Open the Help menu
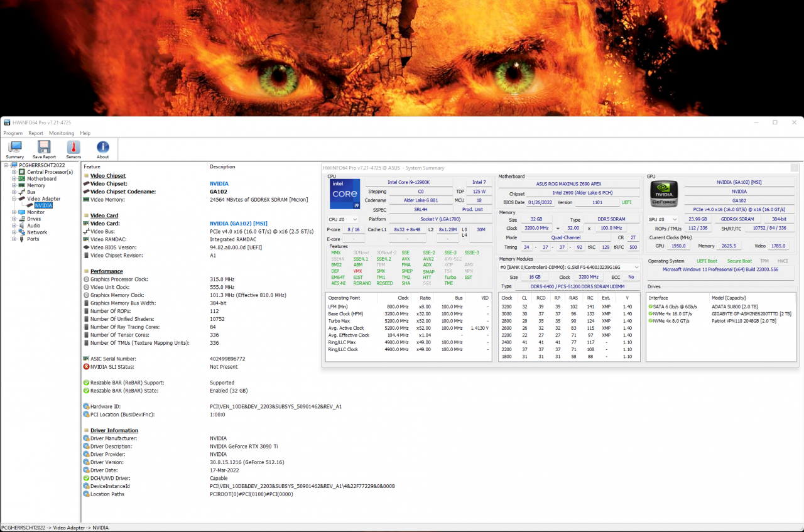Viewport: 804px width, 532px height. [x=85, y=133]
